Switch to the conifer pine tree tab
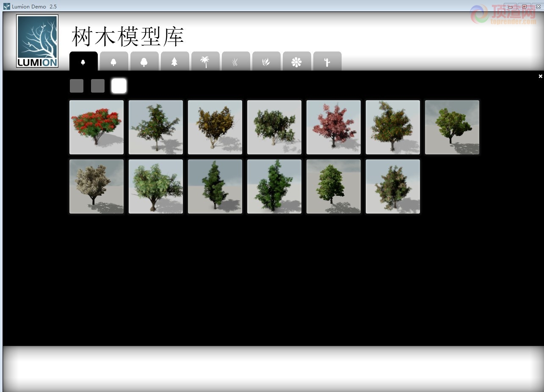The height and width of the screenshot is (392, 544). pos(175,61)
